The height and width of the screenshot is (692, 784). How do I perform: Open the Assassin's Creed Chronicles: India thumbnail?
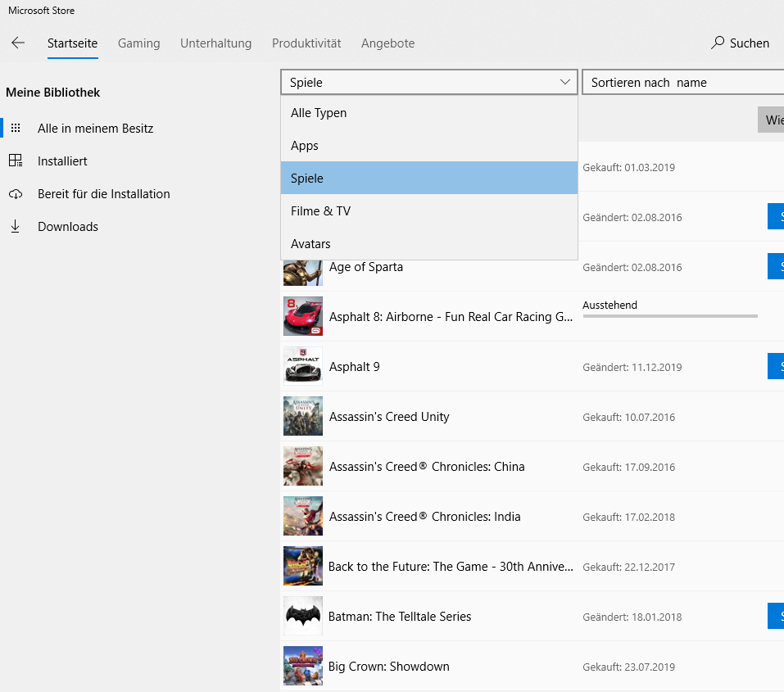coord(303,516)
